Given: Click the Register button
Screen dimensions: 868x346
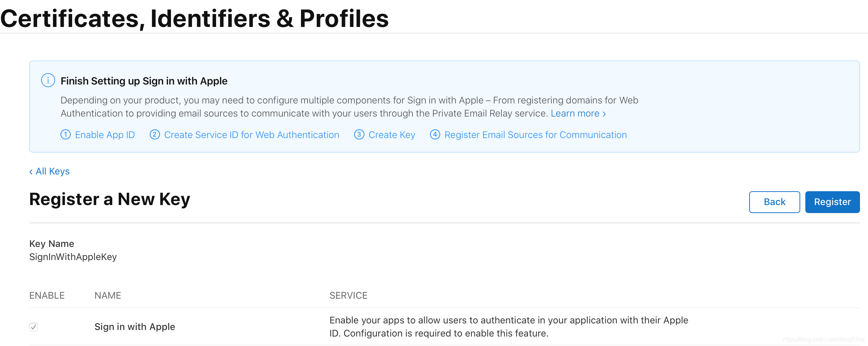Looking at the screenshot, I should pyautogui.click(x=832, y=202).
